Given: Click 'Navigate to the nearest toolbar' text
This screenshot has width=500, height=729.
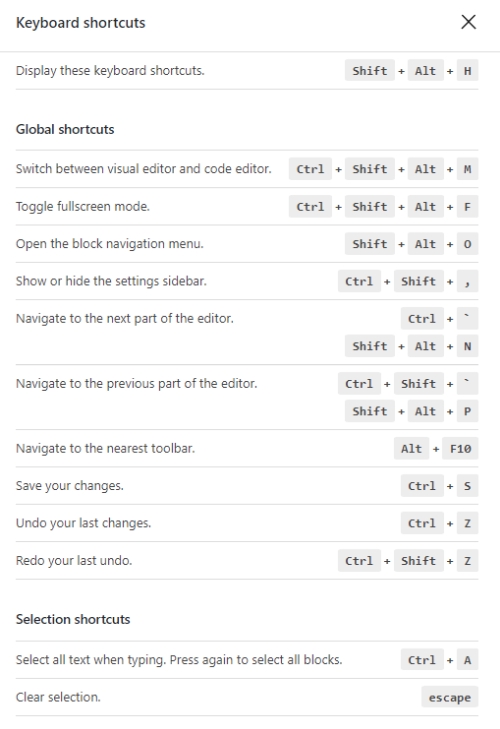Looking at the screenshot, I should pos(106,448).
